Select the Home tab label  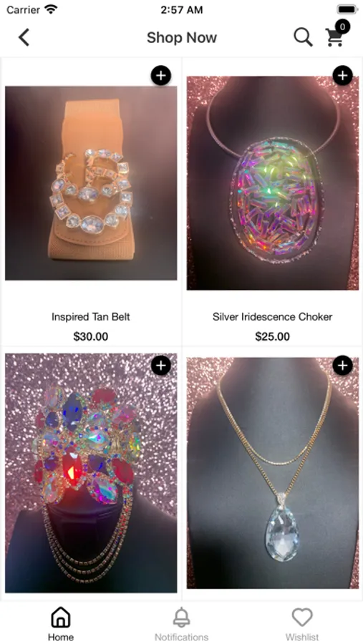click(60, 637)
